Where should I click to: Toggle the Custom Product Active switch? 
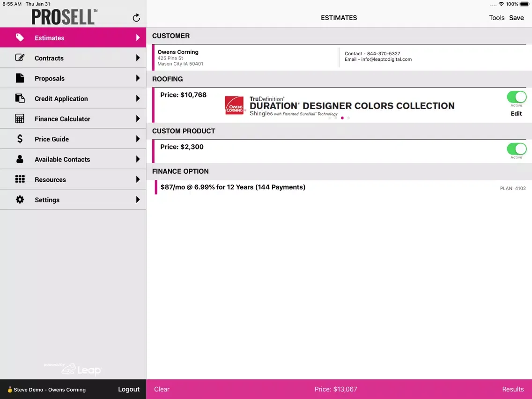coord(517,149)
